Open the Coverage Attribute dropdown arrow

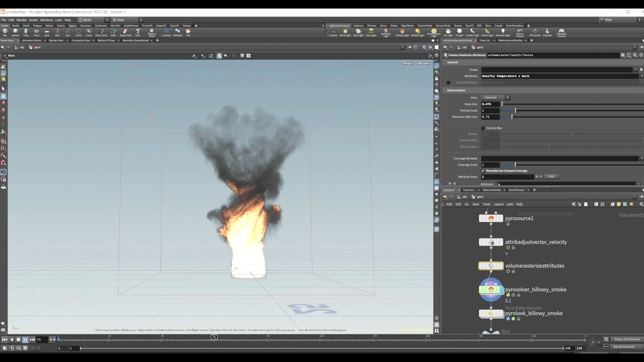pyautogui.click(x=641, y=158)
